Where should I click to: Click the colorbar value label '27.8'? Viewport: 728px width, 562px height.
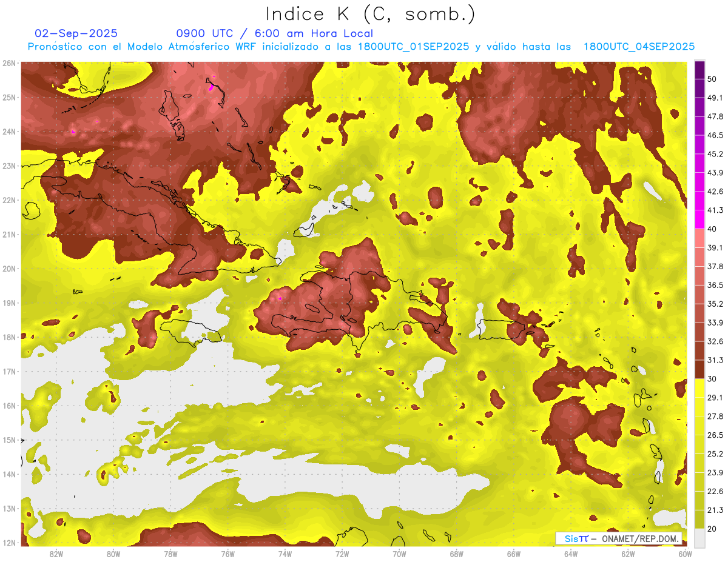coord(715,416)
